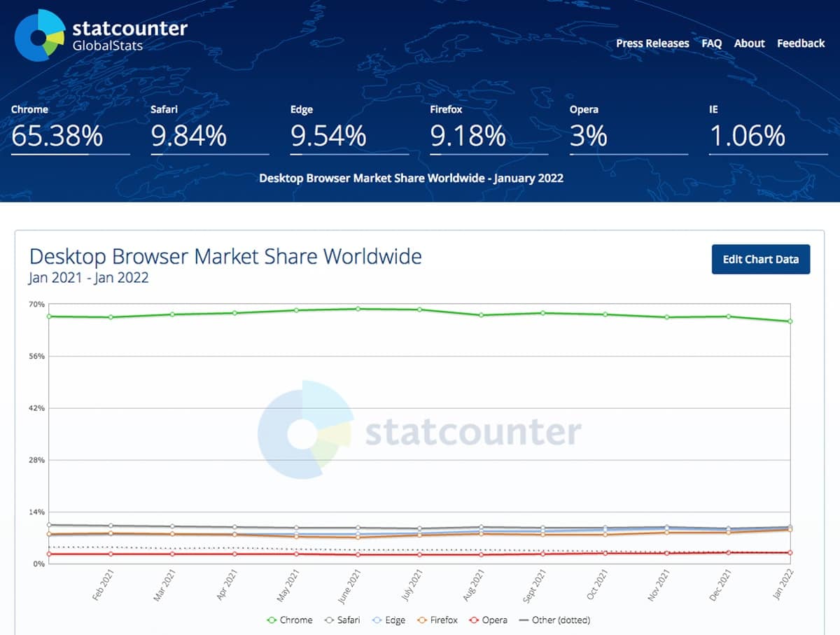Click the Edge 9.54% stat
The image size is (840, 635).
click(328, 136)
